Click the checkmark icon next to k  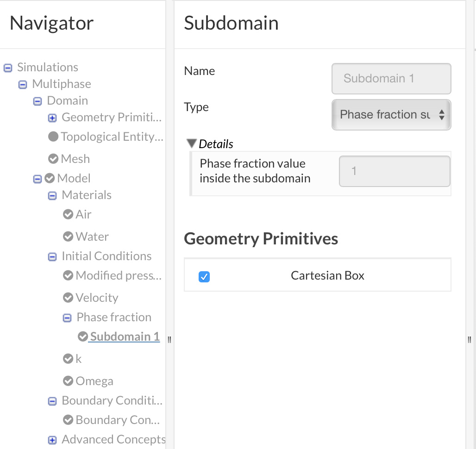pos(68,359)
